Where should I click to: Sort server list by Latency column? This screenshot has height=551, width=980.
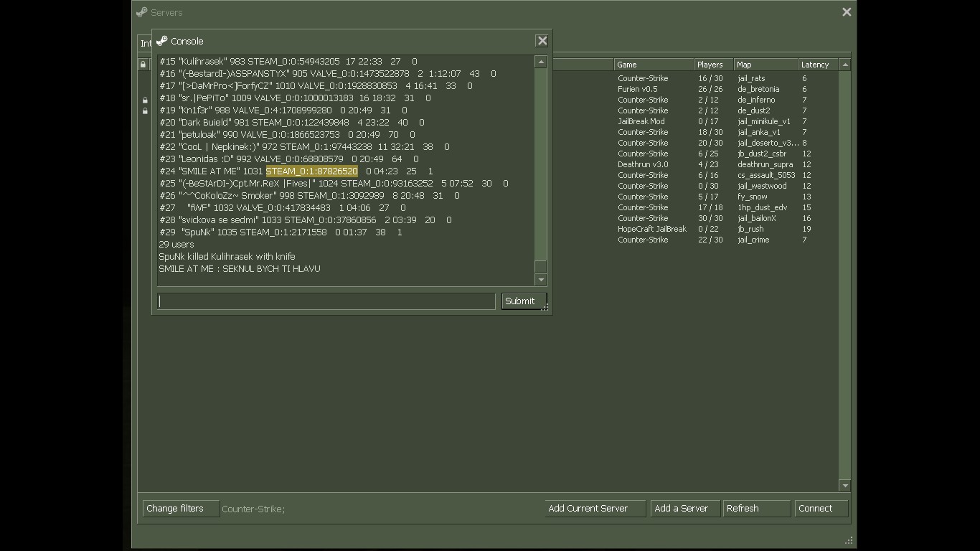pos(818,65)
